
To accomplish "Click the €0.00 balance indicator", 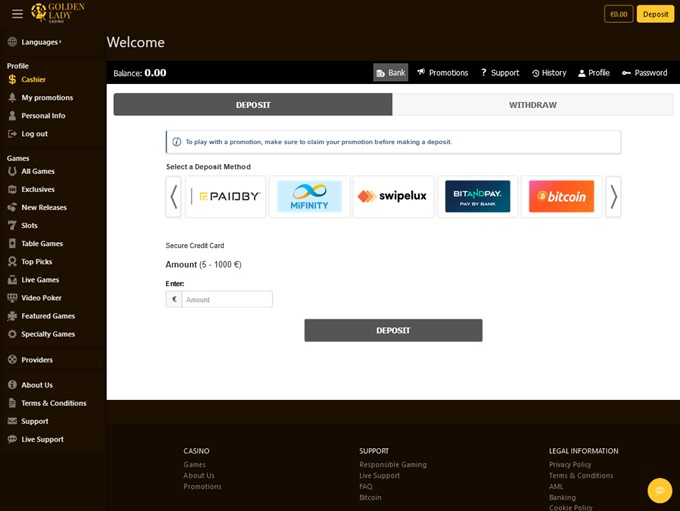I will point(618,14).
